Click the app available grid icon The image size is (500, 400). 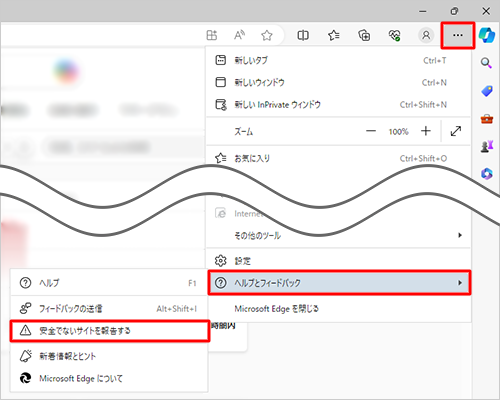[212, 35]
